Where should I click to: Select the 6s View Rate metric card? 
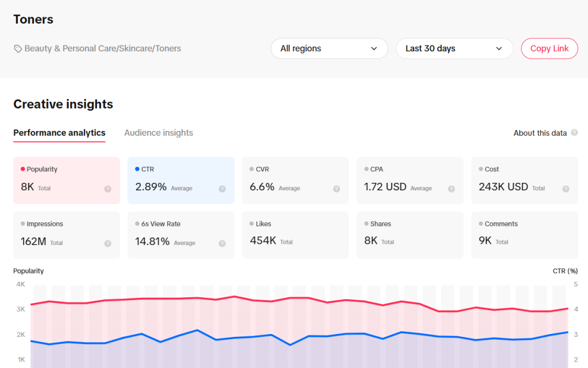[181, 235]
